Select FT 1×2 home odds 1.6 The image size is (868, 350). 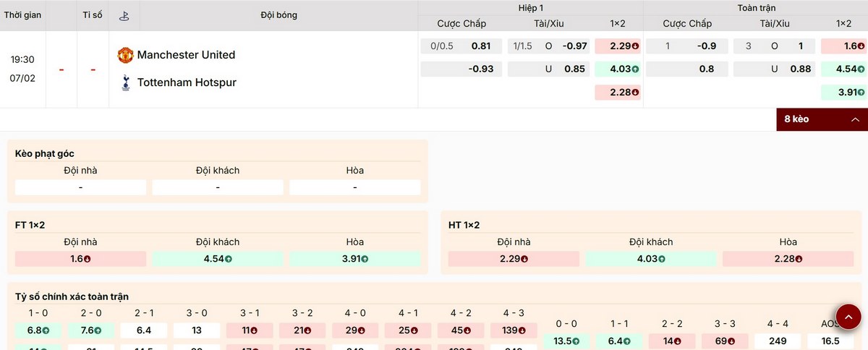pos(80,259)
